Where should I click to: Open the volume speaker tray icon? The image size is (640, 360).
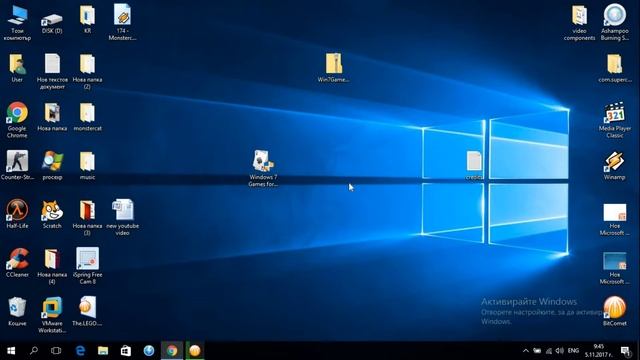(560, 351)
